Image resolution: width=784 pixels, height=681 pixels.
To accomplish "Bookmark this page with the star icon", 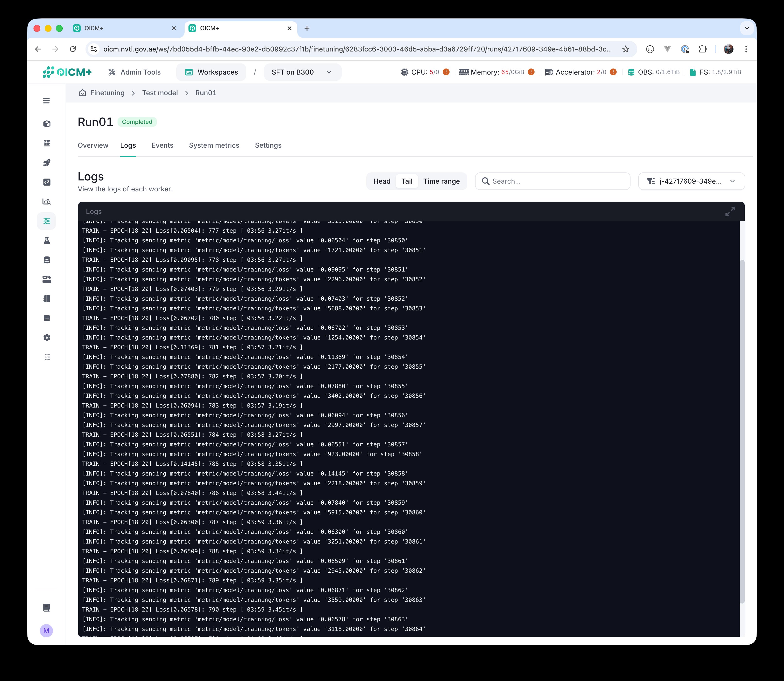I will tap(626, 49).
